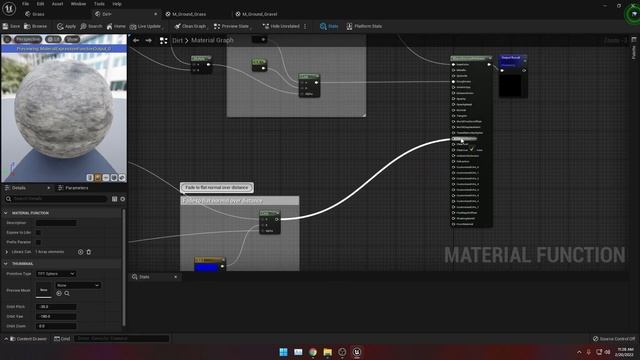Open Platform Stats
Image resolution: width=640 pixels, height=360 pixels.
tap(364, 26)
